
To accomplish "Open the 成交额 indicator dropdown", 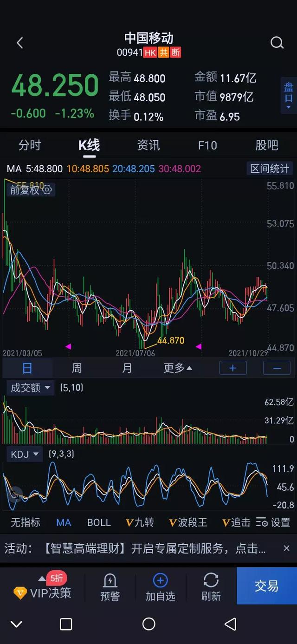I will (x=31, y=388).
